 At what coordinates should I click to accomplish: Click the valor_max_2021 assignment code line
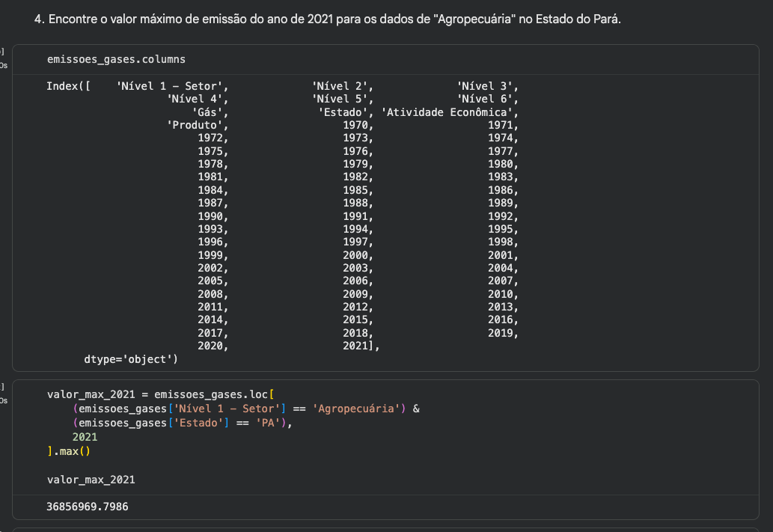160,394
